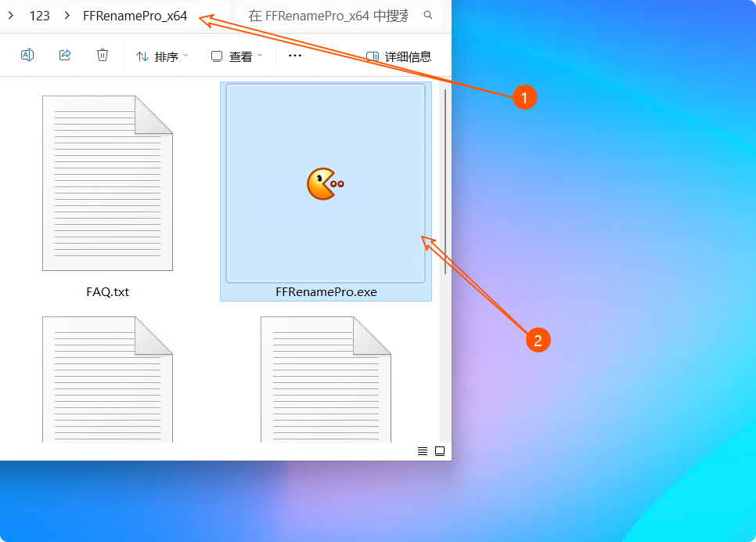
Task: Select the FAQ.txt file thumbnail
Action: pyautogui.click(x=107, y=183)
